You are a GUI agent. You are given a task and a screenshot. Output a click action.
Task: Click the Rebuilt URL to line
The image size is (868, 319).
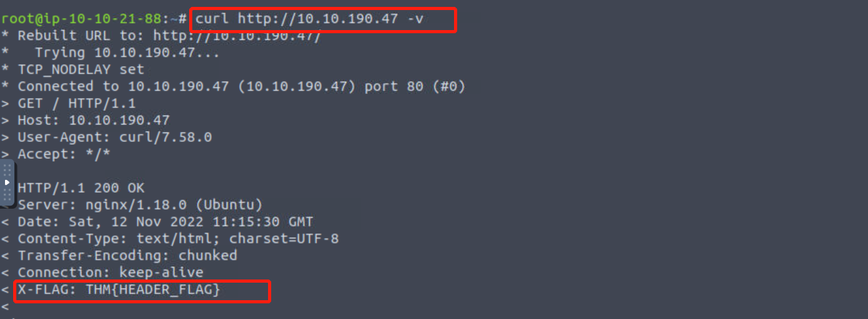169,36
